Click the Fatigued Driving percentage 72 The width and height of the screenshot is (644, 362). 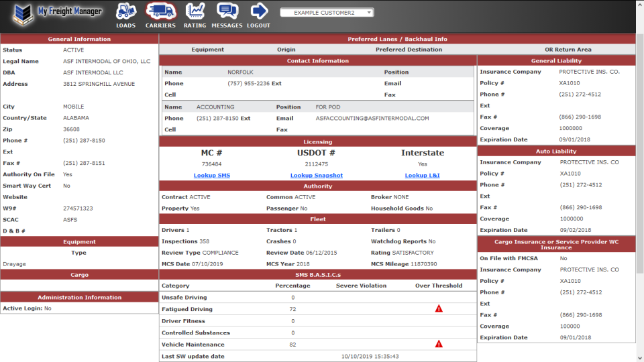coord(293,309)
